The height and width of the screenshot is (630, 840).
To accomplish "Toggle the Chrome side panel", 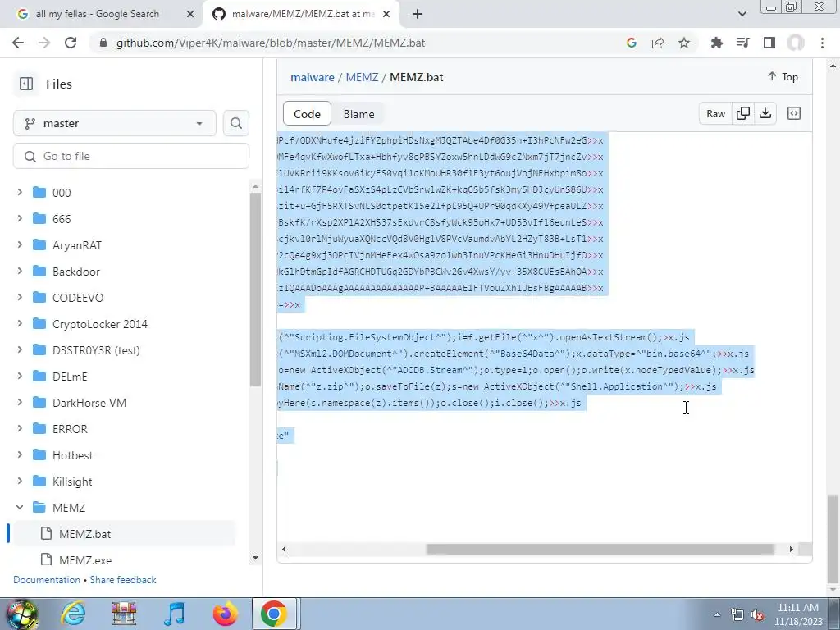I will (769, 43).
